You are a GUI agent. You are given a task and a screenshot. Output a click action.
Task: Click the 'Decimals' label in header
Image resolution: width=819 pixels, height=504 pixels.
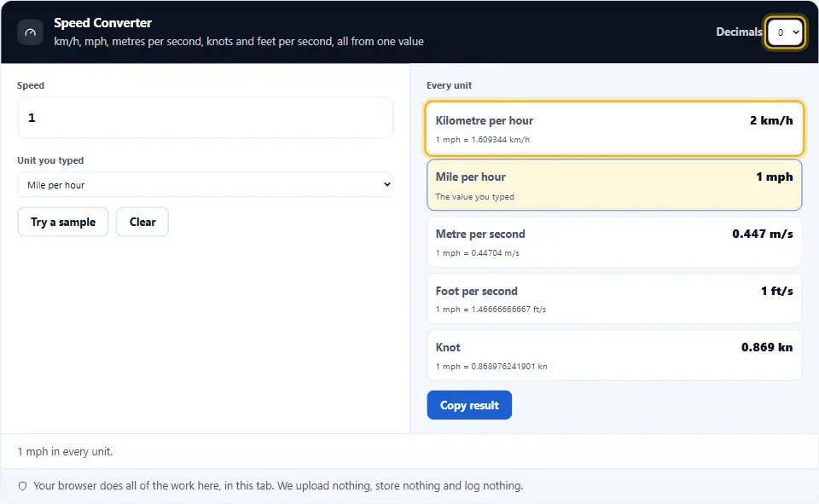coord(739,32)
